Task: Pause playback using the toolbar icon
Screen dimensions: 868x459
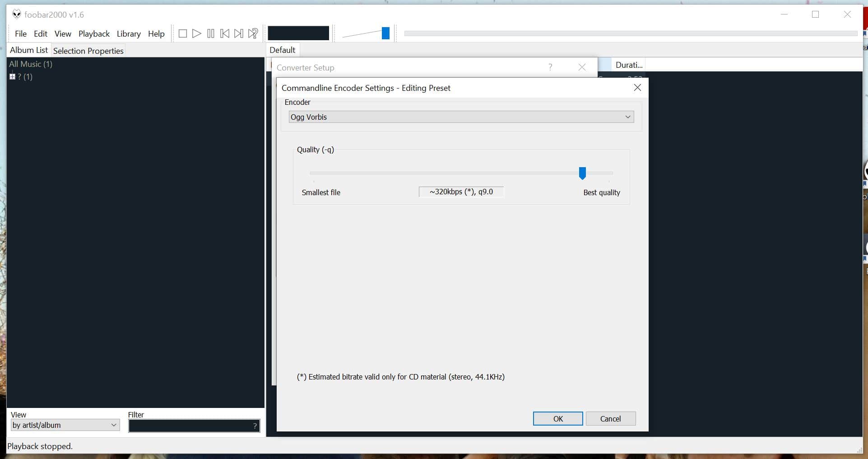Action: (x=211, y=33)
